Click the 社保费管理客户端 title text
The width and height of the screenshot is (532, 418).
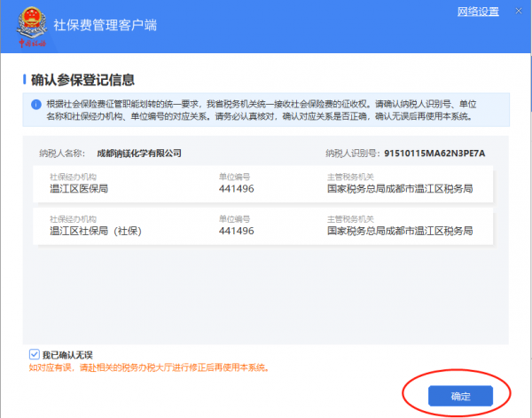click(104, 25)
